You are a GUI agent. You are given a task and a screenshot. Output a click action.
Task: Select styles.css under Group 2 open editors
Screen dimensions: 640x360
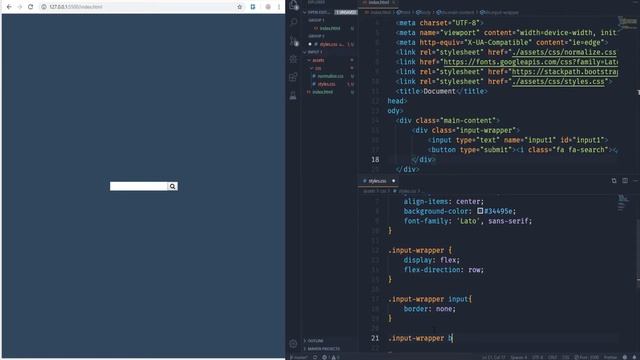coord(331,44)
